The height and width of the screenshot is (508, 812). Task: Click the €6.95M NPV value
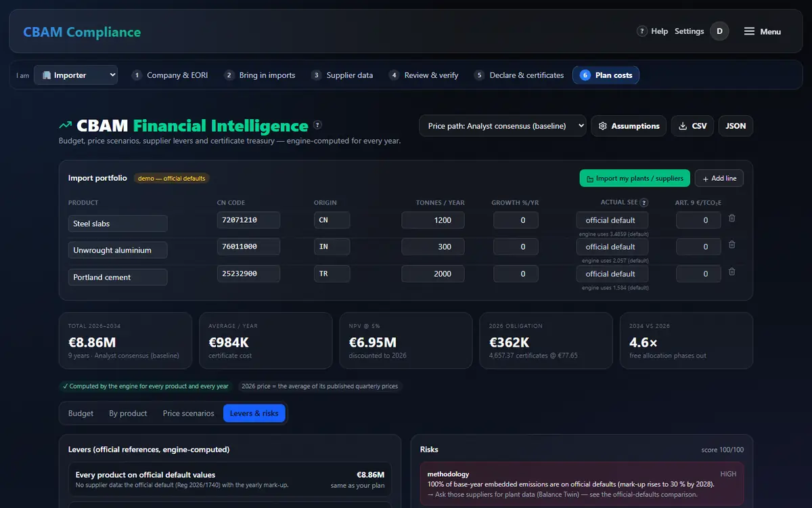click(373, 342)
